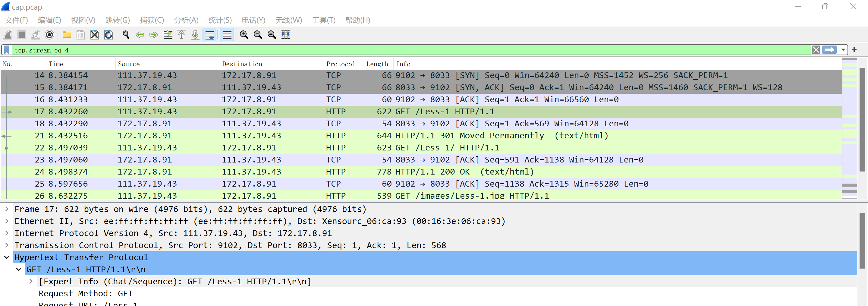Zoom in on packet list text
Image resolution: width=868 pixels, height=306 pixels.
244,35
